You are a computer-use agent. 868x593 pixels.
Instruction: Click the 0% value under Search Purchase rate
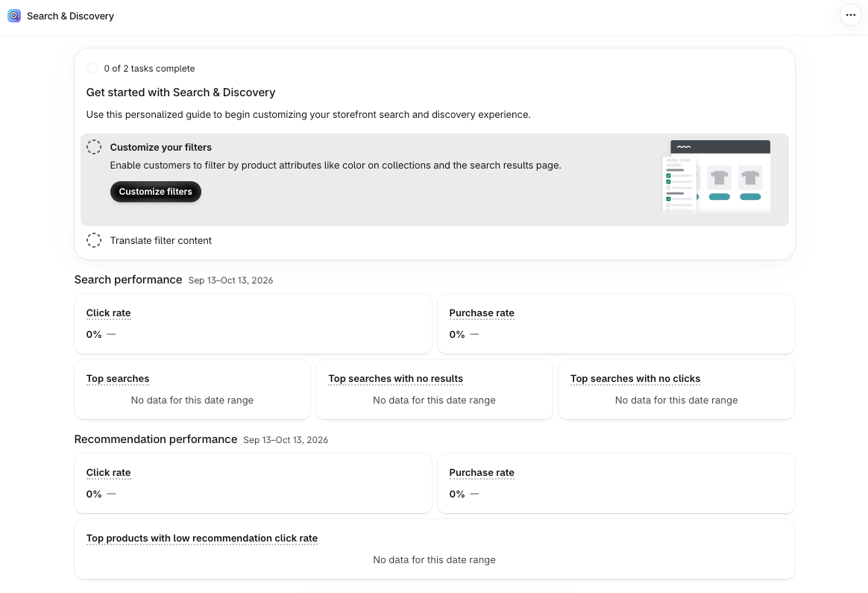click(x=457, y=334)
